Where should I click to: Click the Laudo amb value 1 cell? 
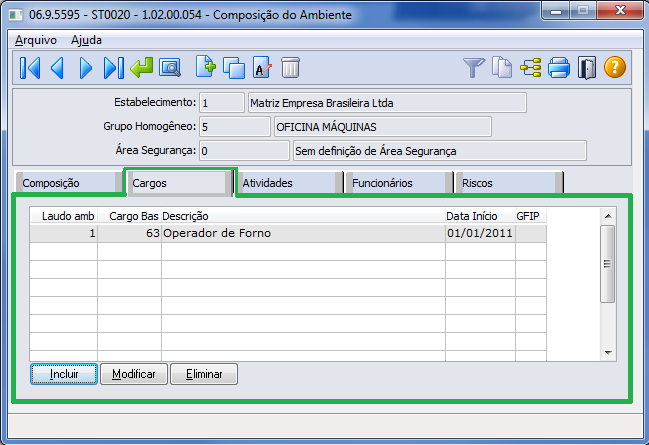(x=64, y=233)
